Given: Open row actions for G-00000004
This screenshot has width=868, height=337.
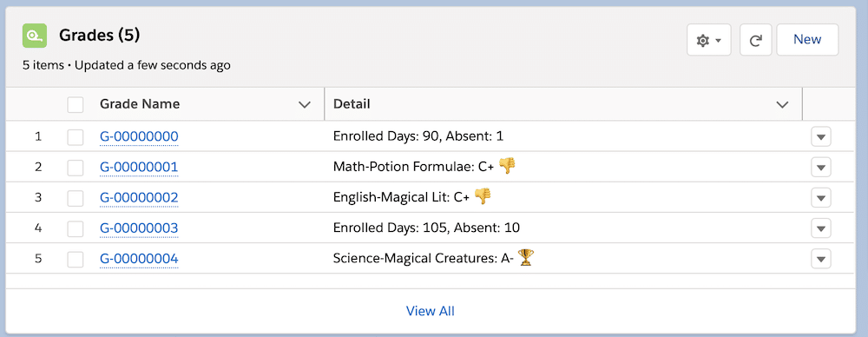Looking at the screenshot, I should click(821, 258).
